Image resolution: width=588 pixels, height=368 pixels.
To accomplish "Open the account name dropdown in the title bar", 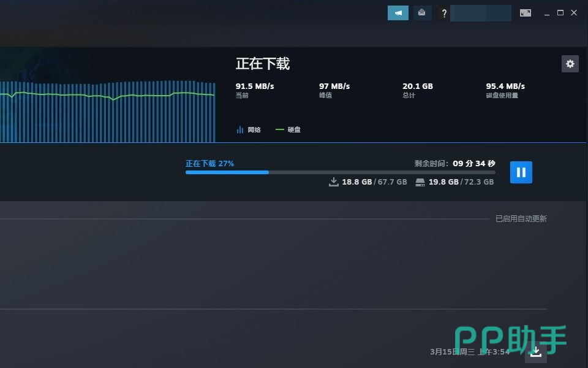I will coord(481,13).
